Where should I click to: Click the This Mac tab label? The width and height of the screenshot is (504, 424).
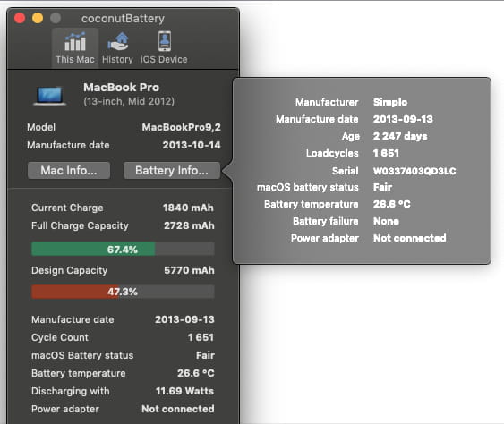[x=75, y=59]
